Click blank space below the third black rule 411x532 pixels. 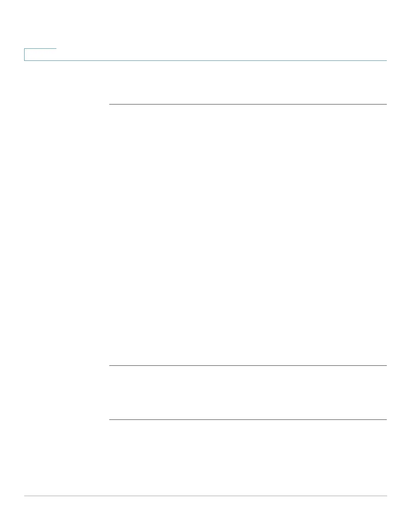coord(248,457)
